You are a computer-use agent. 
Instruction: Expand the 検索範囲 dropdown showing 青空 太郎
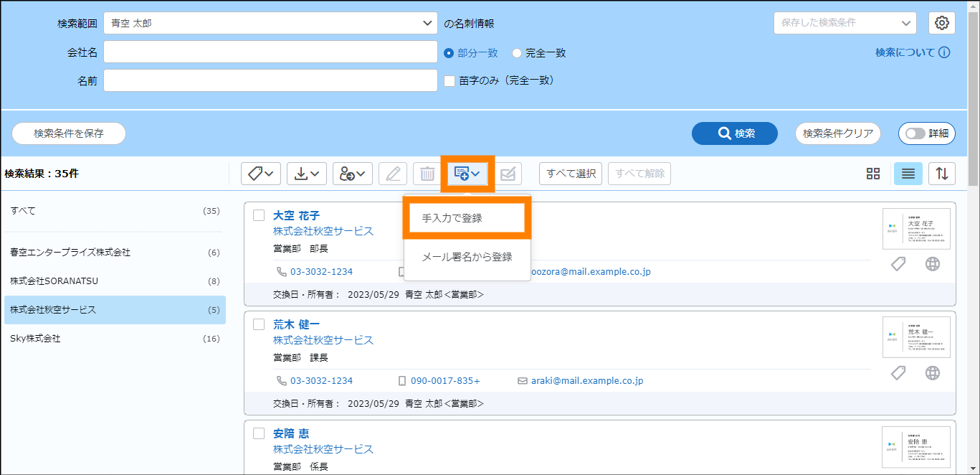tap(270, 23)
